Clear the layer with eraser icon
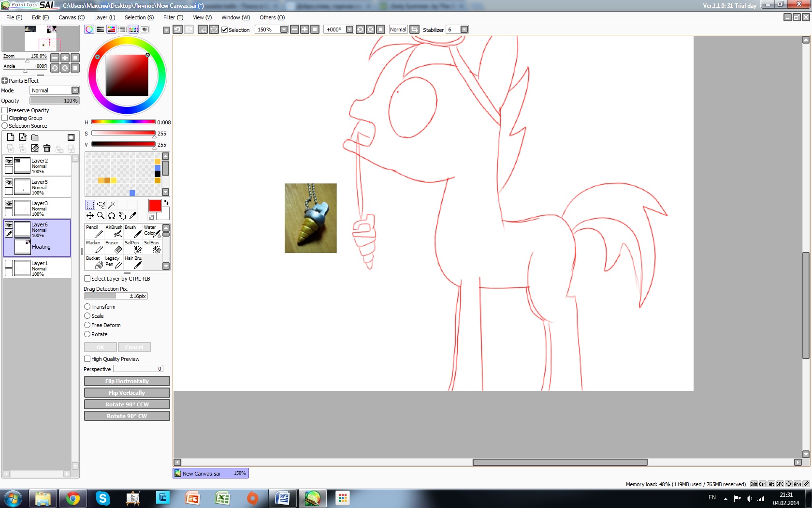 pyautogui.click(x=35, y=148)
